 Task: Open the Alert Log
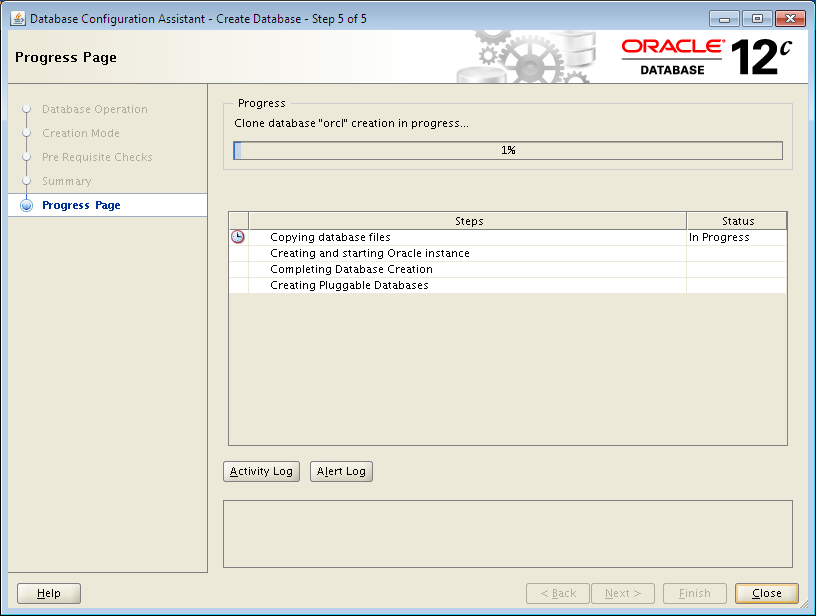341,471
